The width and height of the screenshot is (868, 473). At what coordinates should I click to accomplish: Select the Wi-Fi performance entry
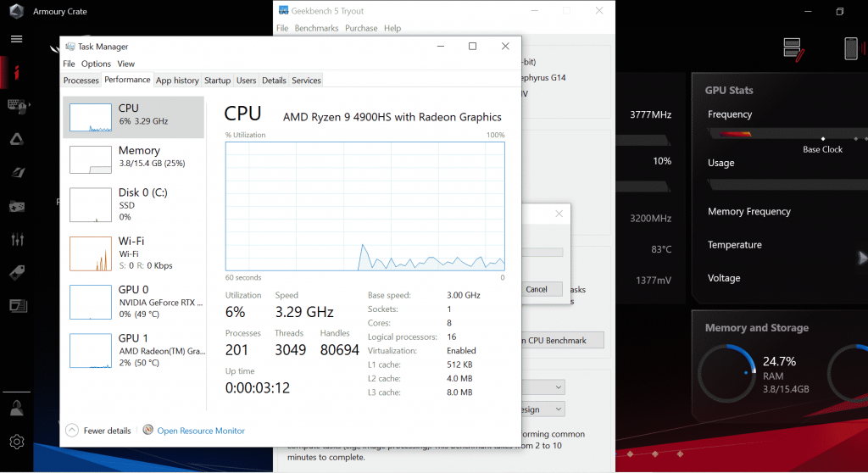pyautogui.click(x=133, y=253)
